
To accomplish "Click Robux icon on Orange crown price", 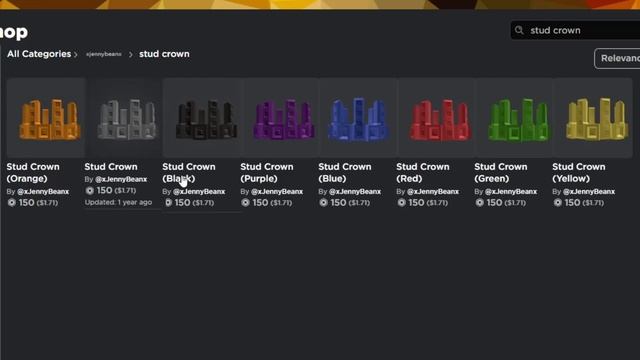I will coord(11,202).
